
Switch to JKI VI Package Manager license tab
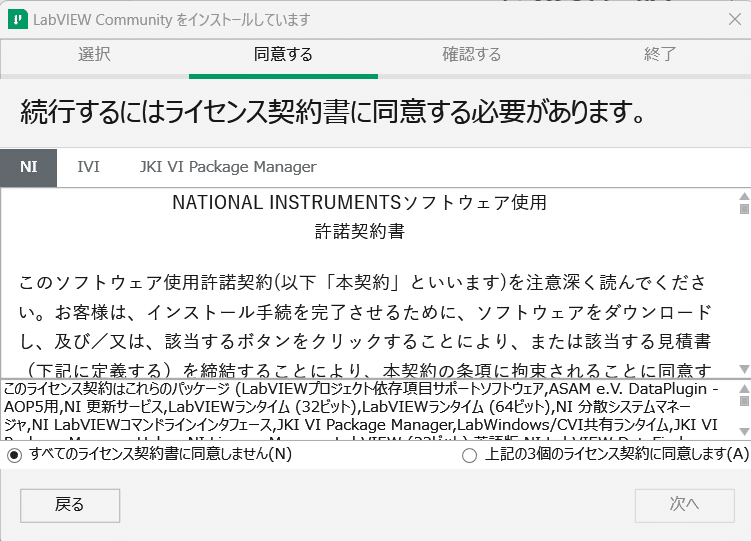point(228,167)
